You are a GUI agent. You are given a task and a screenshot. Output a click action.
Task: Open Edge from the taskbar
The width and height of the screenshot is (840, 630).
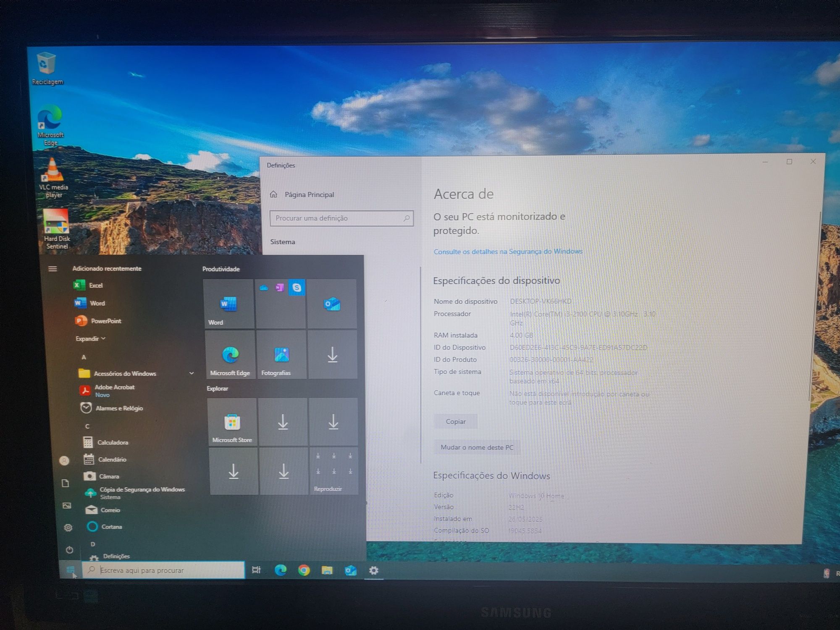[x=281, y=570]
